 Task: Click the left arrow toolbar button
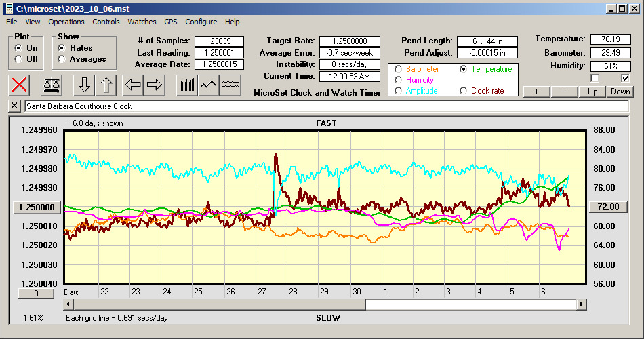click(133, 85)
